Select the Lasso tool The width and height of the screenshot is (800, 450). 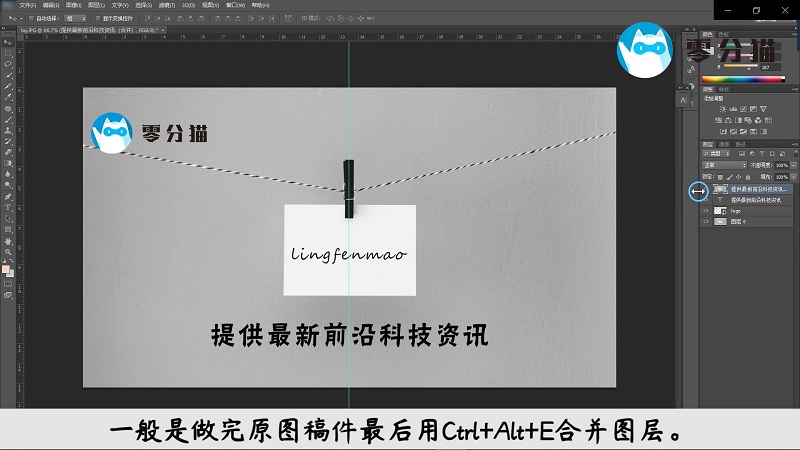tap(8, 63)
